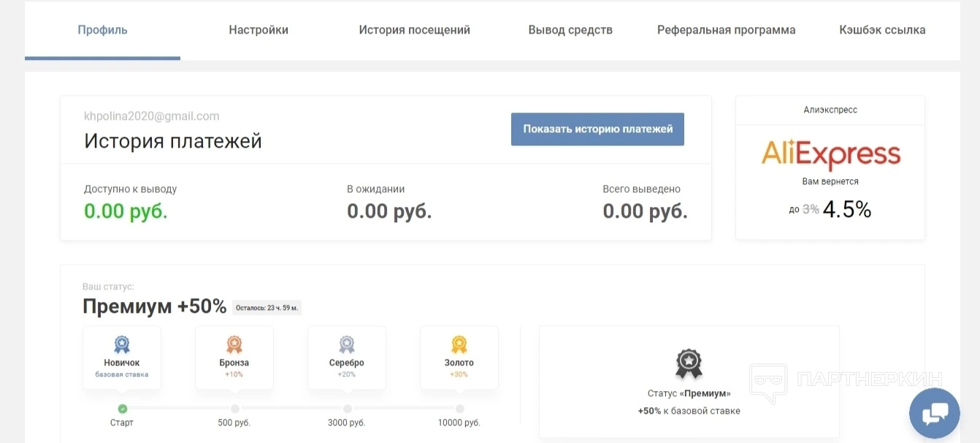Screen dimensions: 980x443
Task: Open the Профиль tab
Action: [103, 30]
